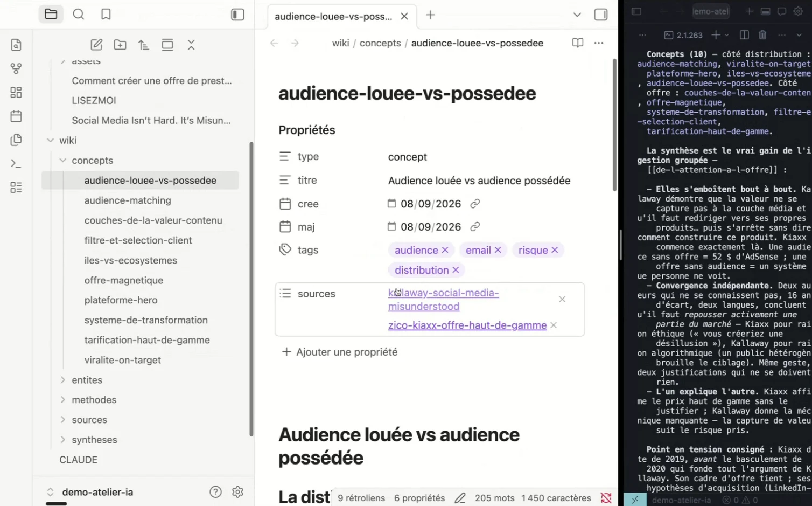812x506 pixels.
Task: Open the graph view from the ribbon
Action: 16,68
